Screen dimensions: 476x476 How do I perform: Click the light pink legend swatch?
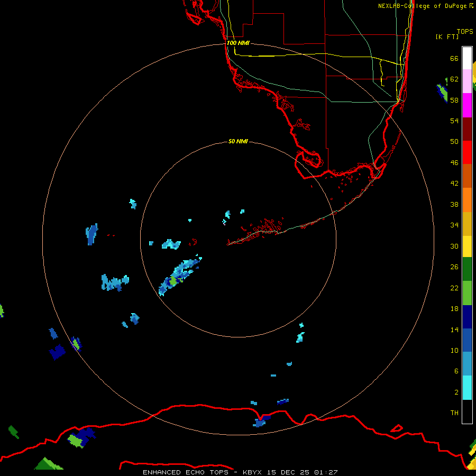pyautogui.click(x=467, y=81)
